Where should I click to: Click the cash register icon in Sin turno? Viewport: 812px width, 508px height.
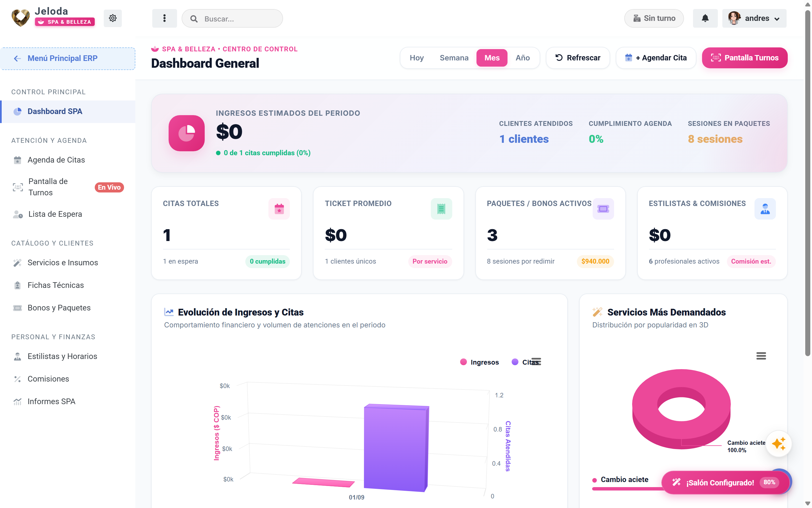pyautogui.click(x=637, y=18)
